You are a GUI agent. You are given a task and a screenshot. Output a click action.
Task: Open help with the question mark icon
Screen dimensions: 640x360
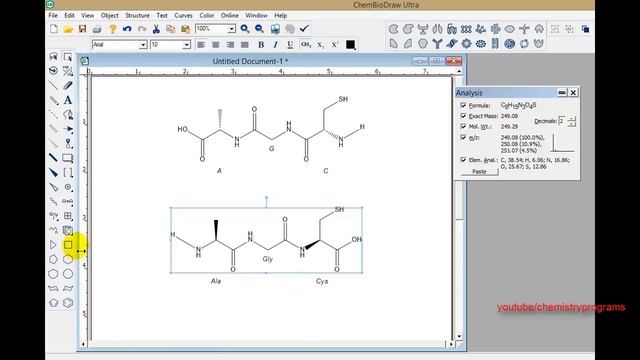[x=113, y=29]
